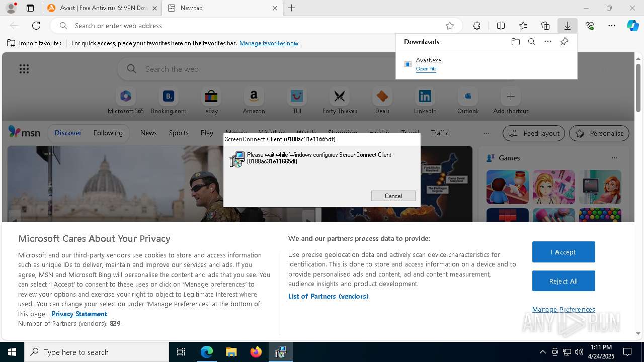Image resolution: width=644 pixels, height=362 pixels.
Task: Click the browser profile avatar icon
Action: (11, 8)
